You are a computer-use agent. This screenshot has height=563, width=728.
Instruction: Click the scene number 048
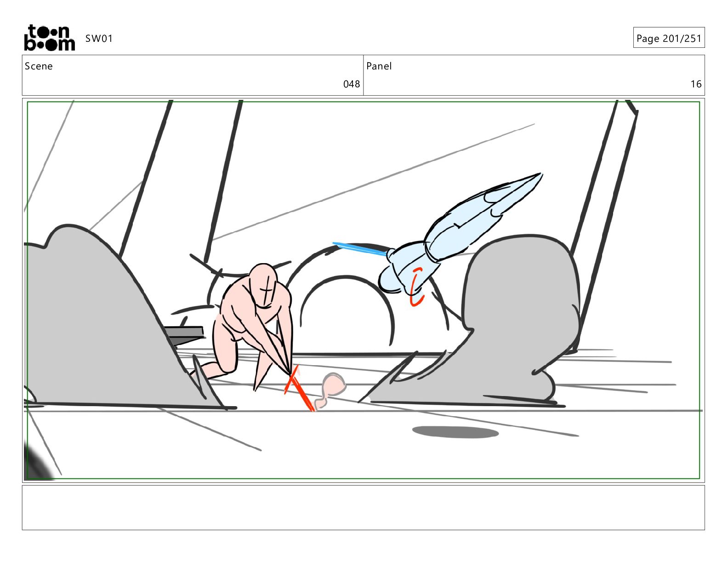[352, 84]
